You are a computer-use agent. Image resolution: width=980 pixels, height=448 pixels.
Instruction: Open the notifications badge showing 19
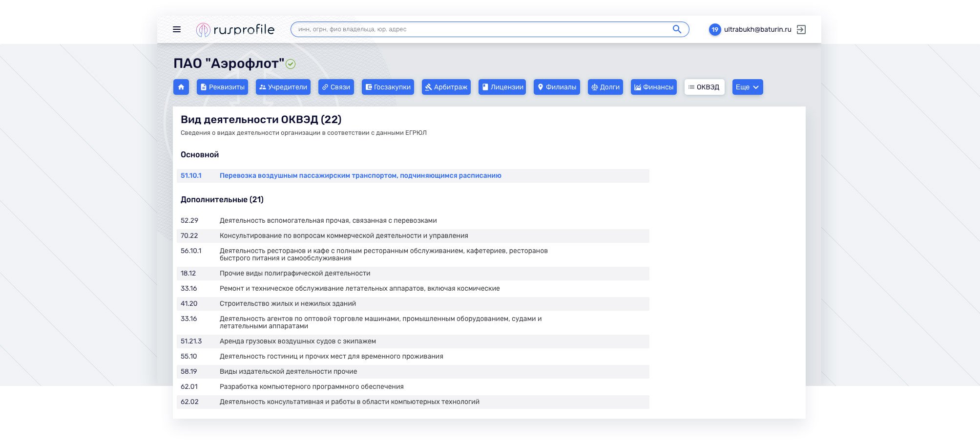coord(715,29)
